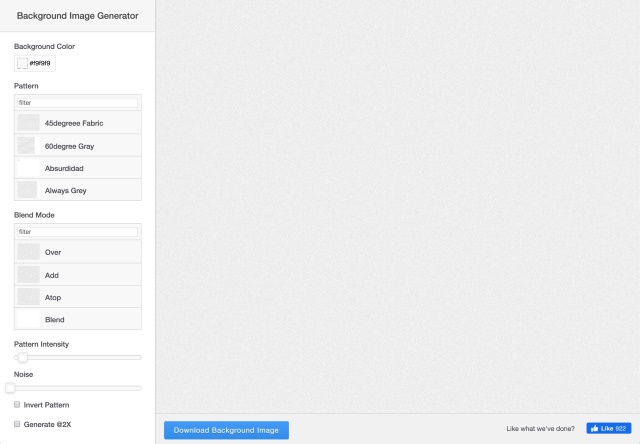The image size is (640, 444).
Task: Select the Over blend mode thumbnail
Action: [x=28, y=252]
